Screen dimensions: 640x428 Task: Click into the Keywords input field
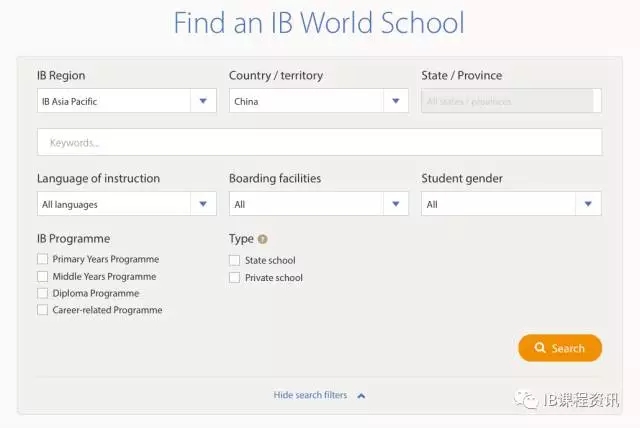[x=319, y=143]
